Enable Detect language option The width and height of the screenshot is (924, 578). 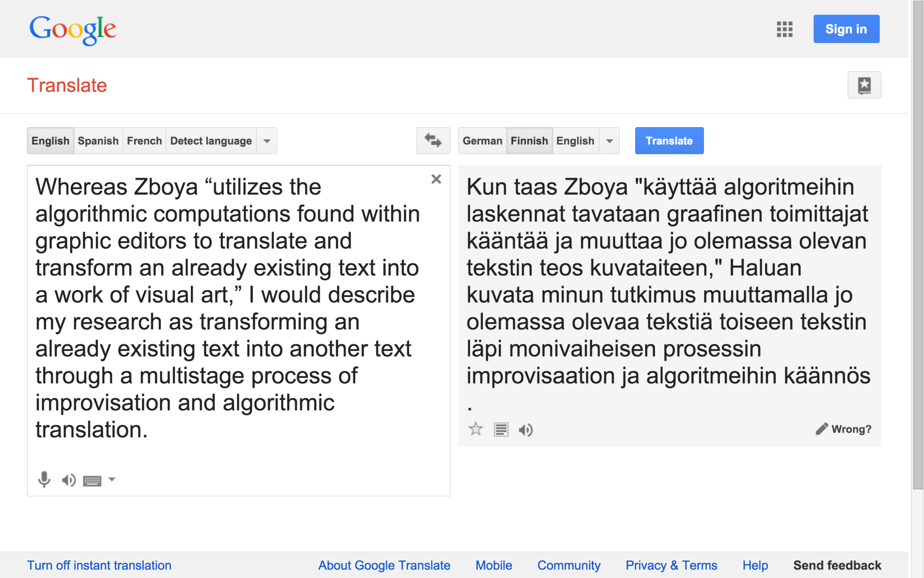tap(211, 141)
